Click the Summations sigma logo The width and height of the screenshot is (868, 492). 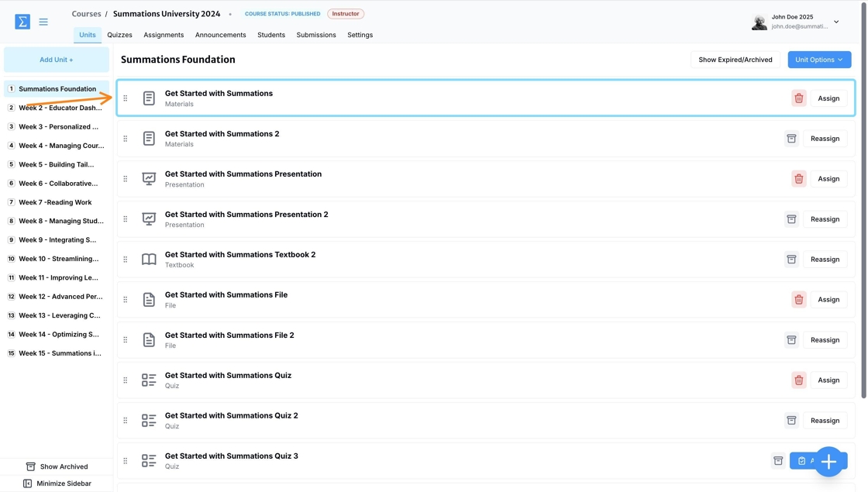[x=22, y=22]
